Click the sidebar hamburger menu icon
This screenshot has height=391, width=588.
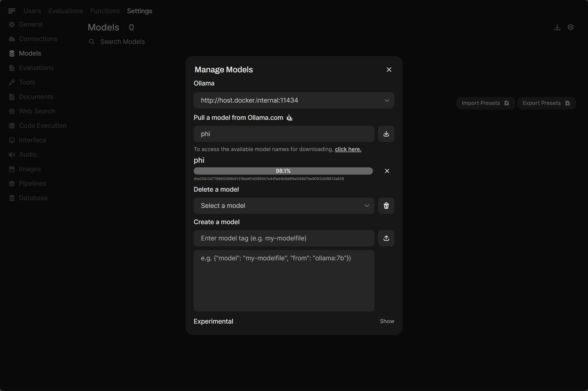12,11
